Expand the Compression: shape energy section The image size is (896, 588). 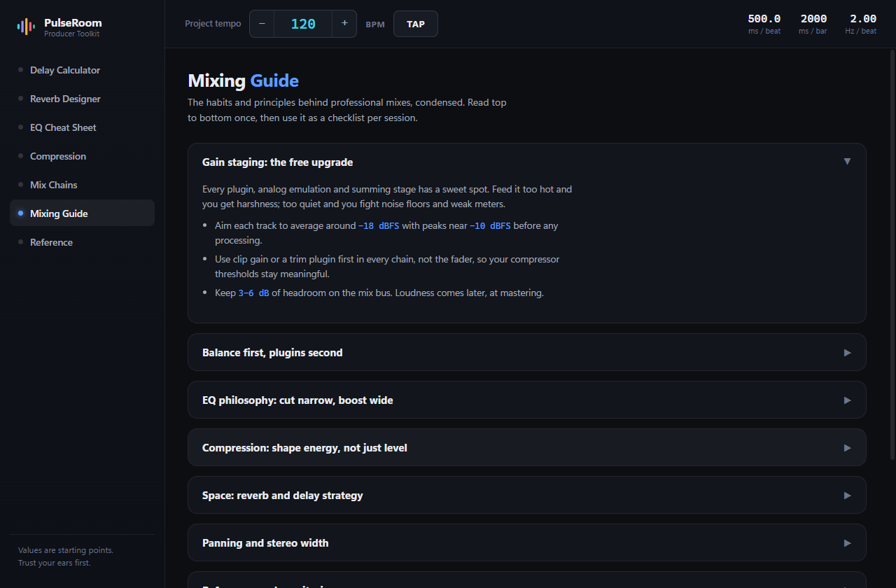pos(526,447)
